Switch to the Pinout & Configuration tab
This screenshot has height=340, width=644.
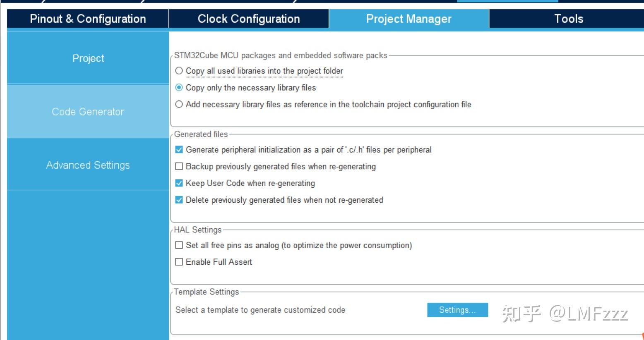(x=88, y=19)
